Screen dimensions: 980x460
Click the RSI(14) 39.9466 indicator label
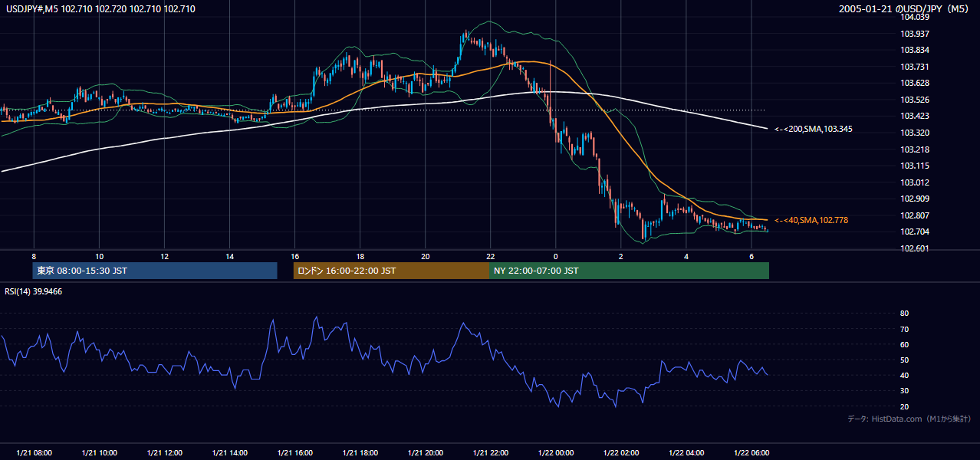pyautogui.click(x=34, y=291)
